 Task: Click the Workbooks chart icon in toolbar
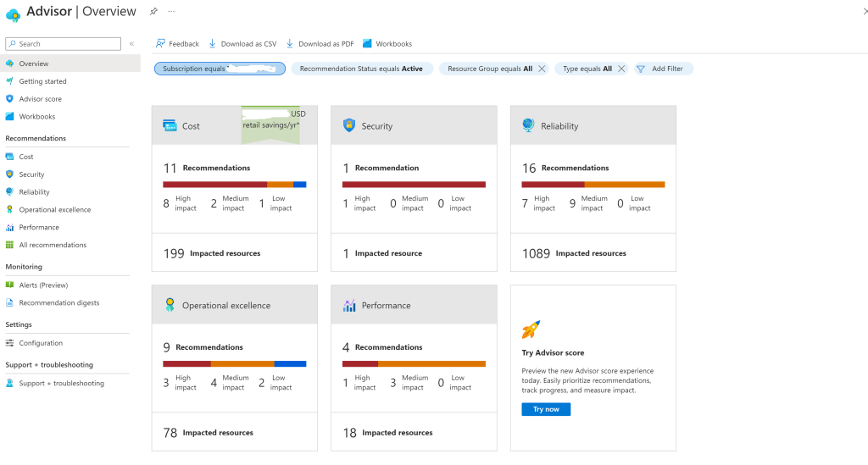[367, 43]
